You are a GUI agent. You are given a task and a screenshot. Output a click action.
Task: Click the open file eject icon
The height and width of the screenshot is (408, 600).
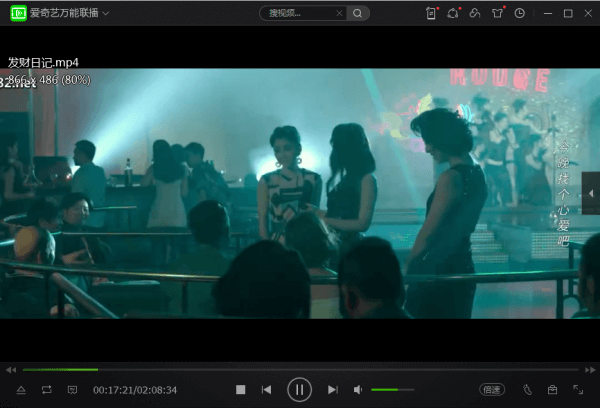21,390
